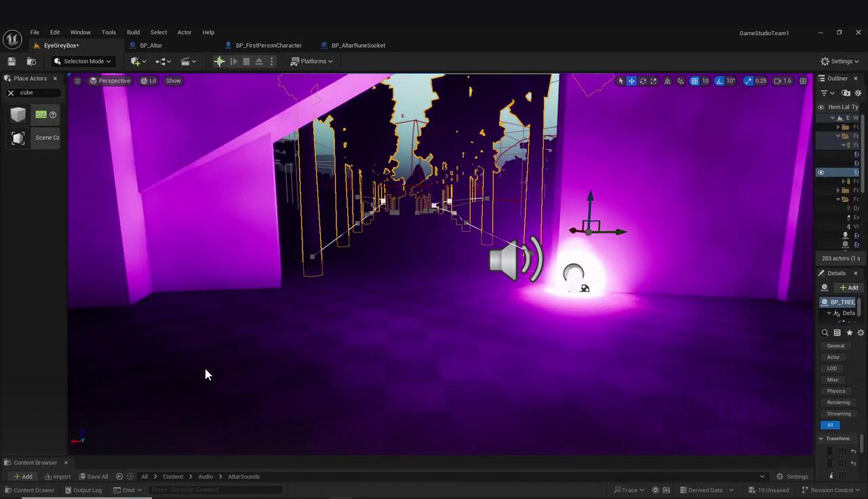The height and width of the screenshot is (499, 868).
Task: Open the camera speed setting
Action: coord(782,81)
